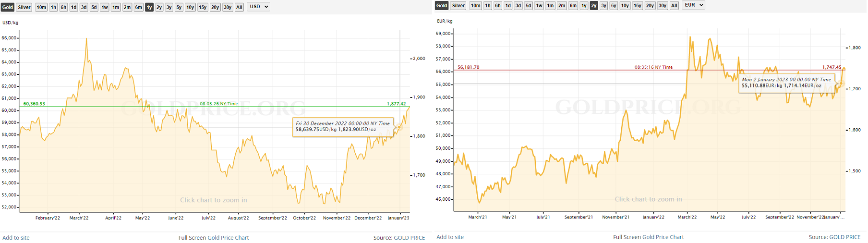
Task: Click 'Click chart to zoom in' on EUR chart
Action: (x=648, y=199)
